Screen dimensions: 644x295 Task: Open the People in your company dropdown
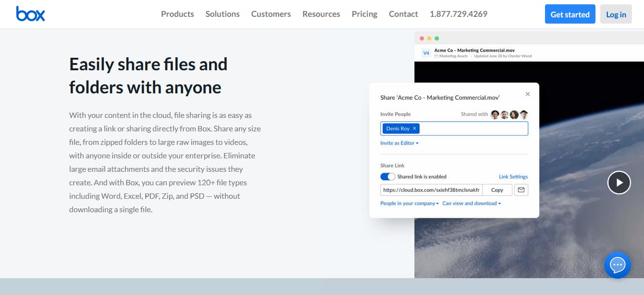(409, 203)
